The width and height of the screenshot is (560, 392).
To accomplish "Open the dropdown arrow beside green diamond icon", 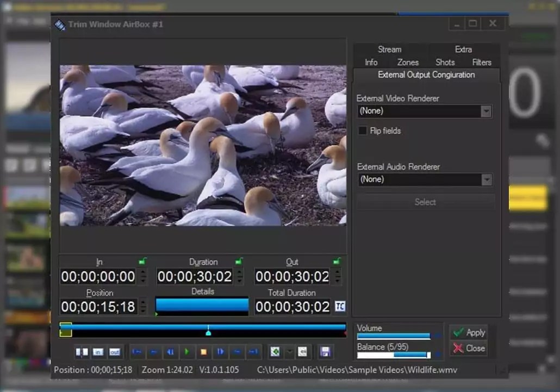I will [x=290, y=352].
